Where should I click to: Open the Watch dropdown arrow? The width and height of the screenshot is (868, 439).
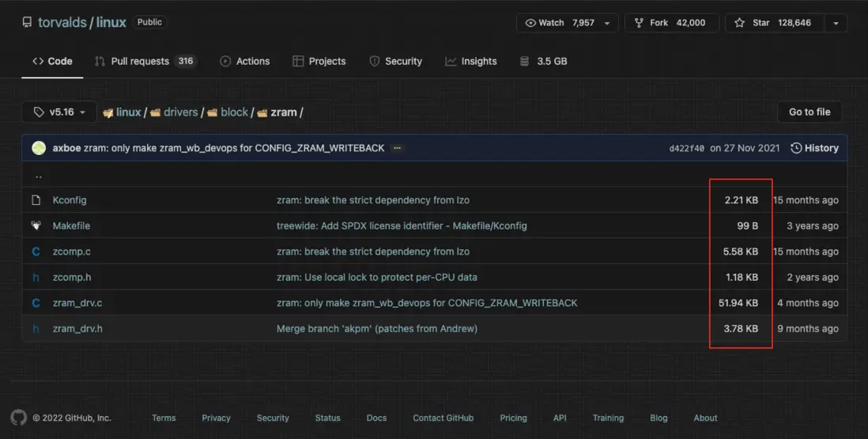pyautogui.click(x=607, y=23)
